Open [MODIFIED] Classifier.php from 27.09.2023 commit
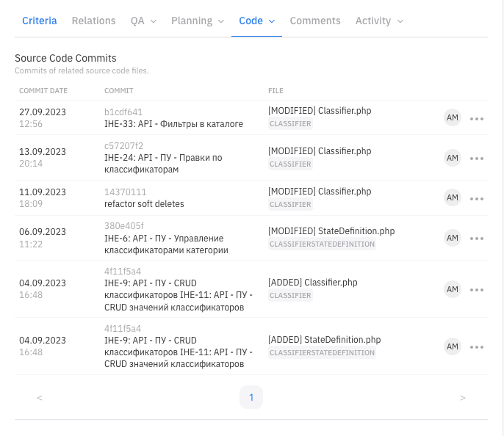This screenshot has height=436, width=504. [x=320, y=111]
